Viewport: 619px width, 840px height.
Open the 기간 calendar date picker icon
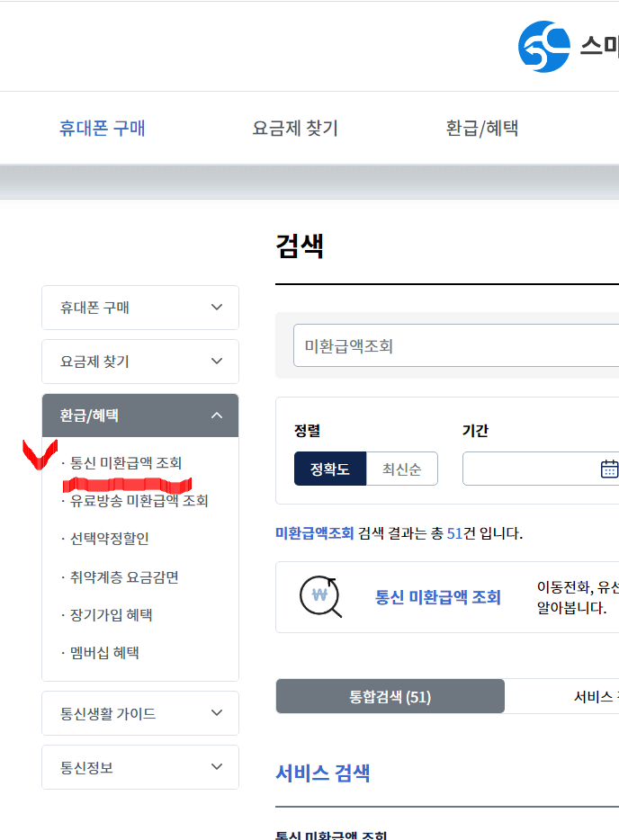[x=611, y=468]
